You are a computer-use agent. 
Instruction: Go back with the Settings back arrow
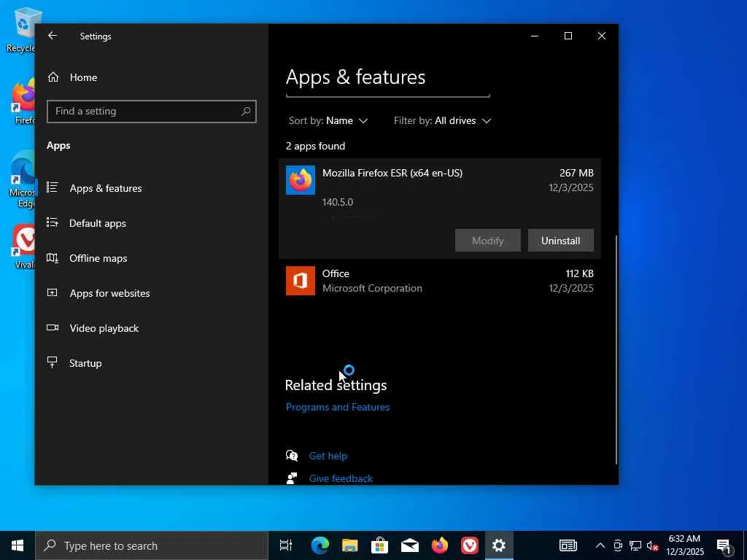pyautogui.click(x=53, y=36)
